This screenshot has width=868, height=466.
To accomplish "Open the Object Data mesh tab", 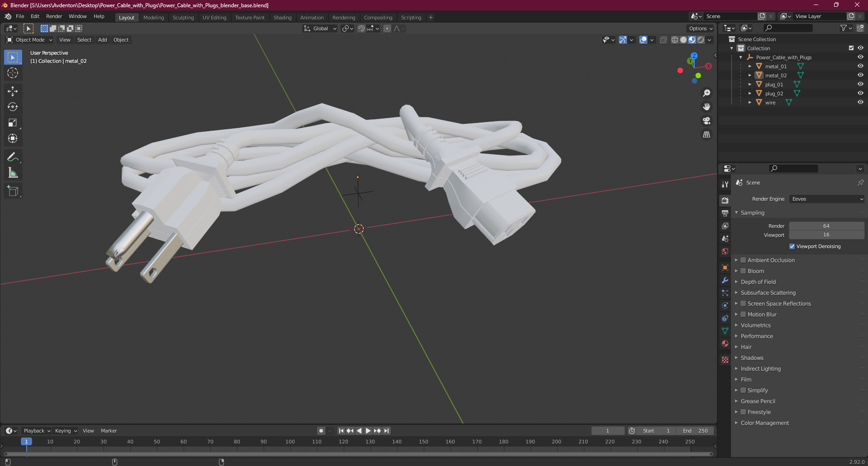I will pyautogui.click(x=725, y=331).
